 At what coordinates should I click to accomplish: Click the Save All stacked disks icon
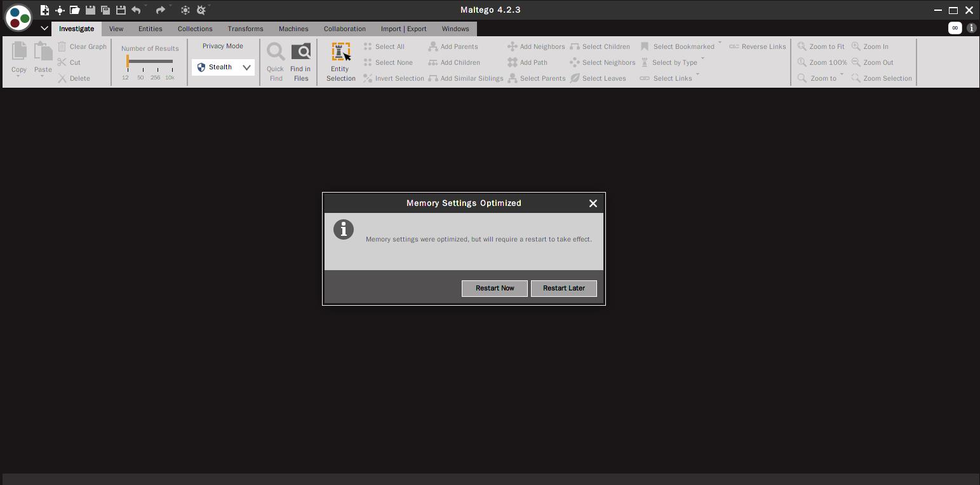coord(105,10)
